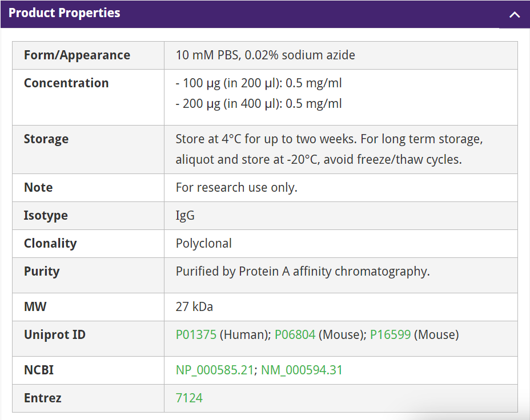Select the Purity row label

pyautogui.click(x=42, y=271)
